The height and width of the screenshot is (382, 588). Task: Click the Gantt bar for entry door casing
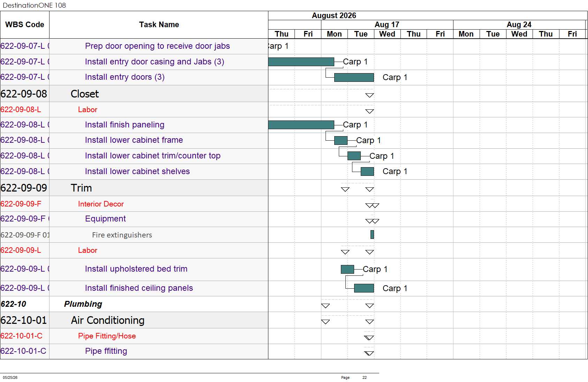point(301,62)
